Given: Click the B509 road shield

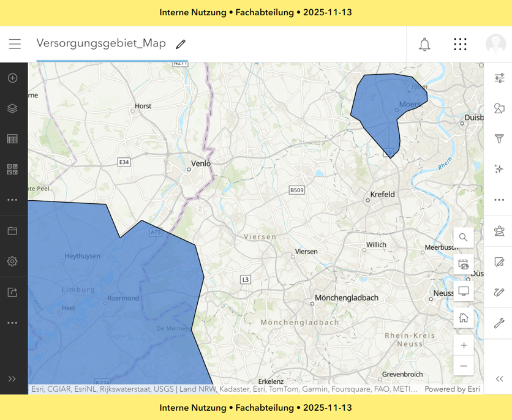Looking at the screenshot, I should point(297,190).
